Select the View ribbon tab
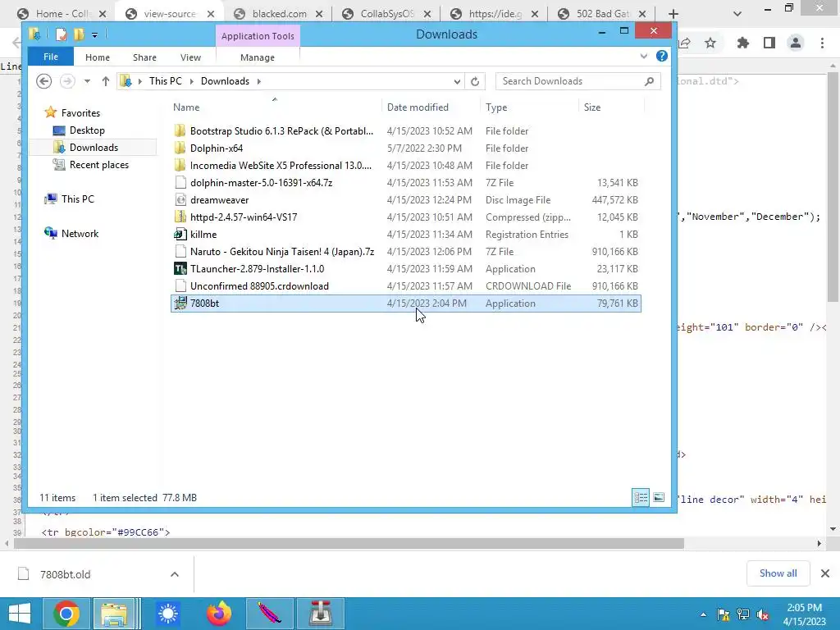 190,57
